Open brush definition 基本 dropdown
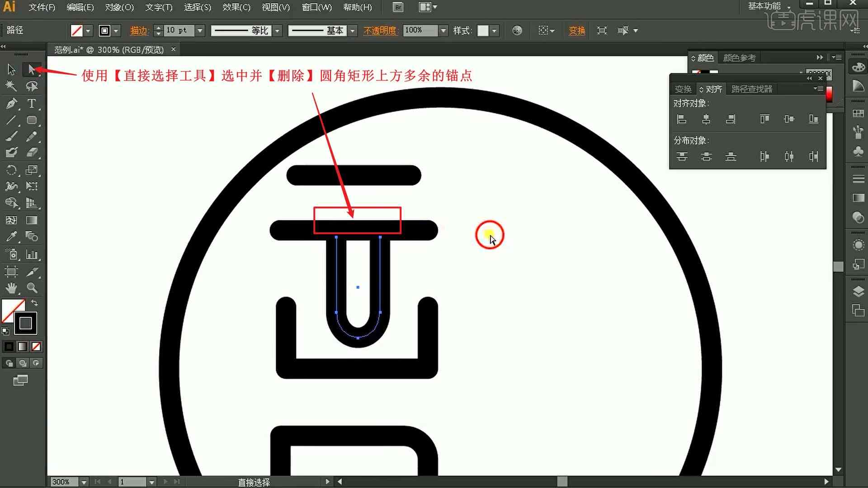 point(353,31)
